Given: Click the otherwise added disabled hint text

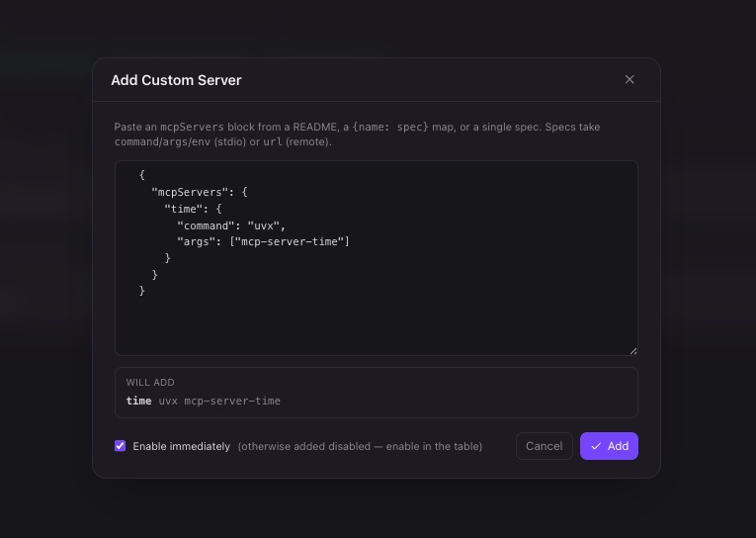Looking at the screenshot, I should [x=360, y=446].
